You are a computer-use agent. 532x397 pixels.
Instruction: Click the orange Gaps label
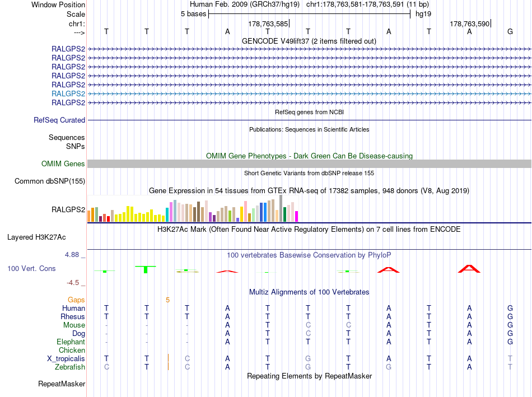[76, 300]
